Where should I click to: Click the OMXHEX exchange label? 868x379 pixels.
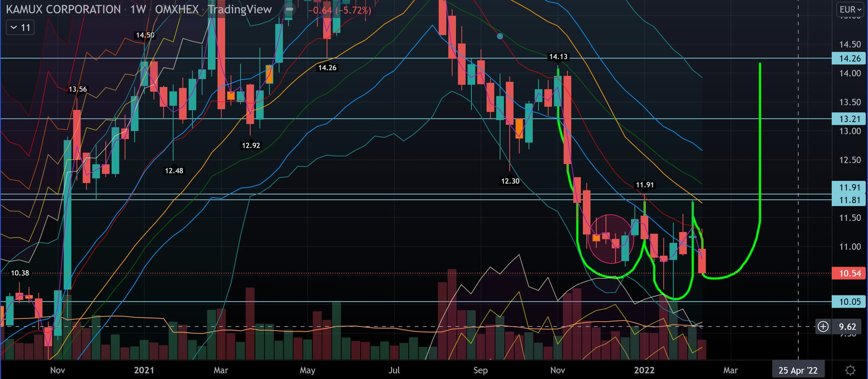[177, 9]
